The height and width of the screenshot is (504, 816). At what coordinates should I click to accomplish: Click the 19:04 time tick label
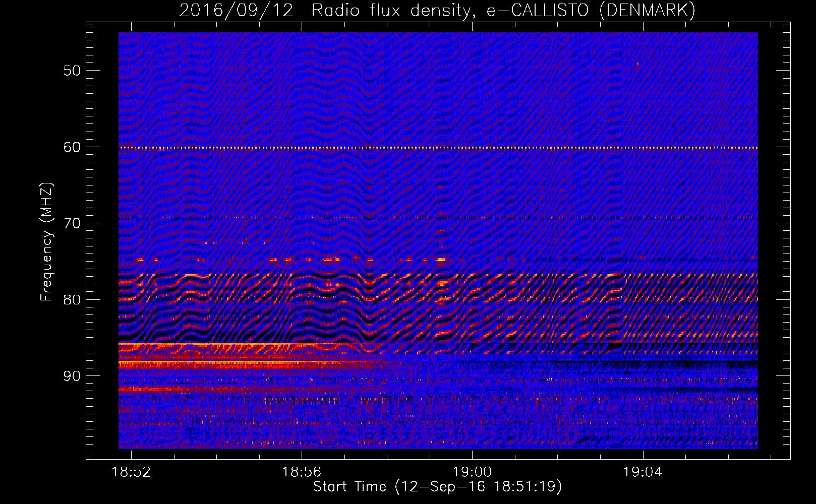click(643, 472)
